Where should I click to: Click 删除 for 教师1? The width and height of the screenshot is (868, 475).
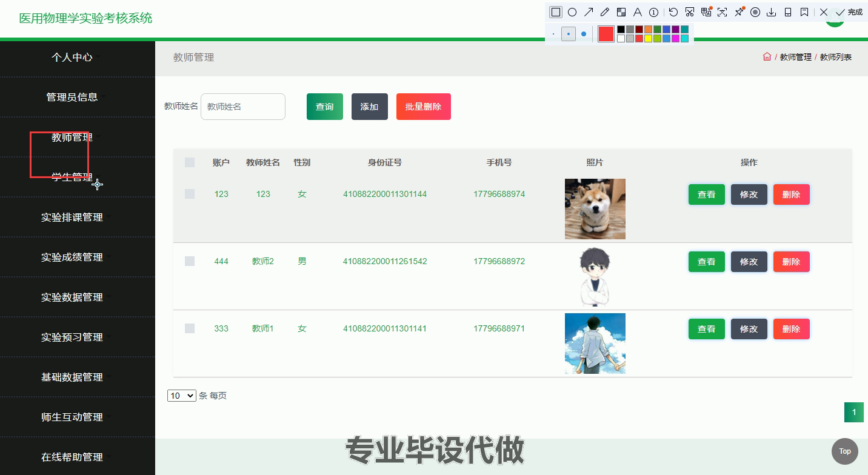tap(792, 329)
